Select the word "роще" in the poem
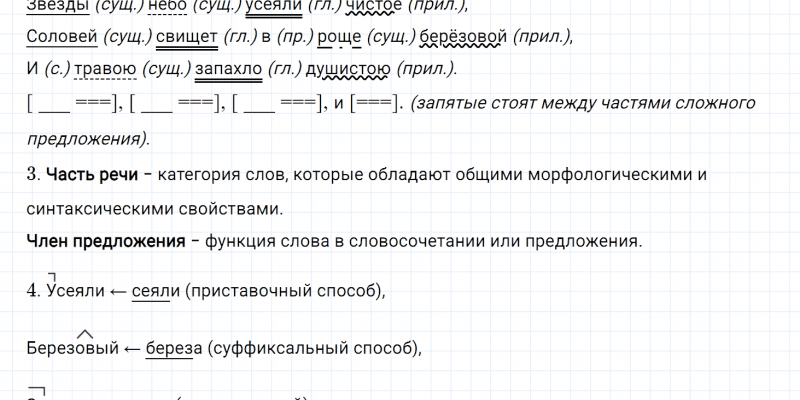This screenshot has width=800, height=400. point(318,37)
